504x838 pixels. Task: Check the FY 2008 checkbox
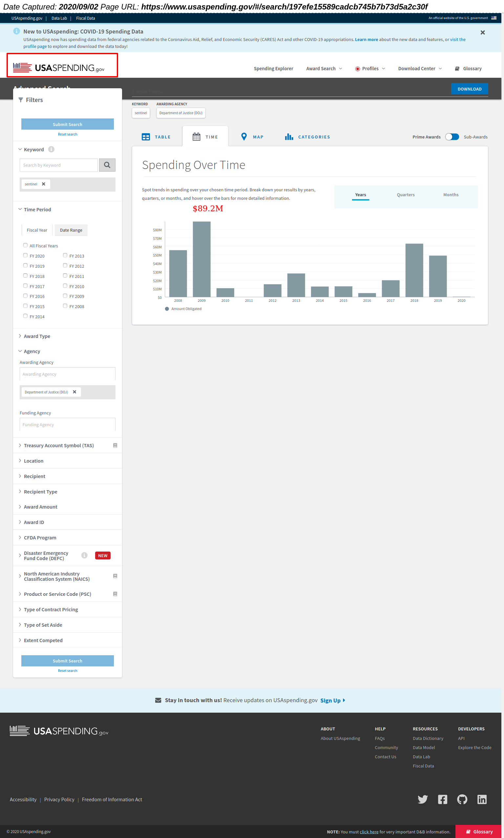pos(65,306)
